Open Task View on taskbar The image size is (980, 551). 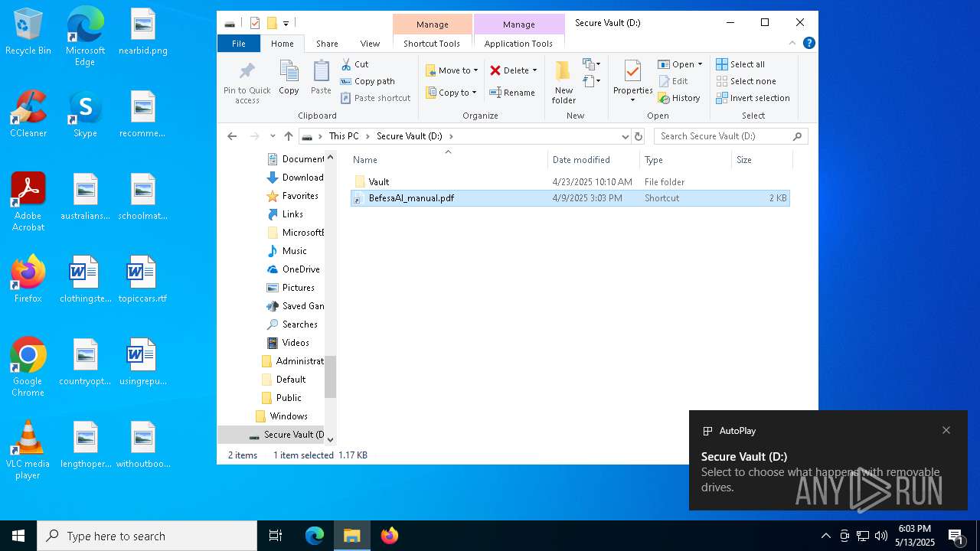(276, 536)
